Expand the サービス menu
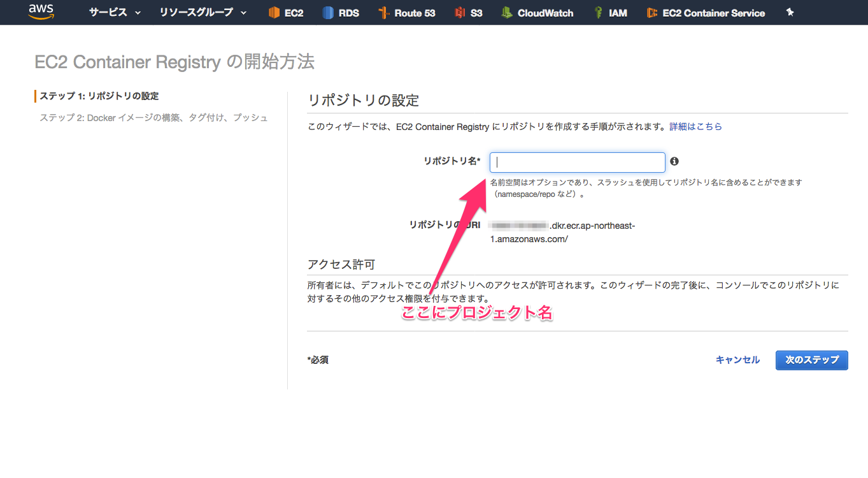Screen dimensions: 868x478 click(115, 13)
